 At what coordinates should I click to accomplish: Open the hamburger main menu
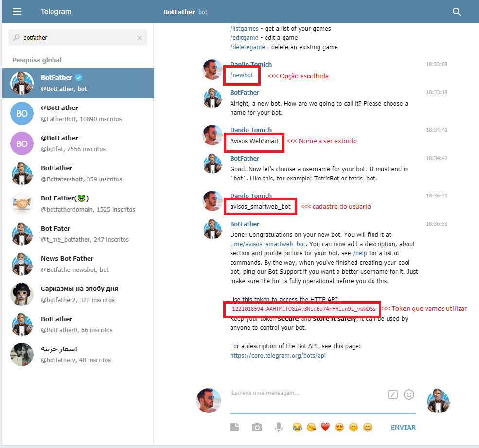(17, 12)
